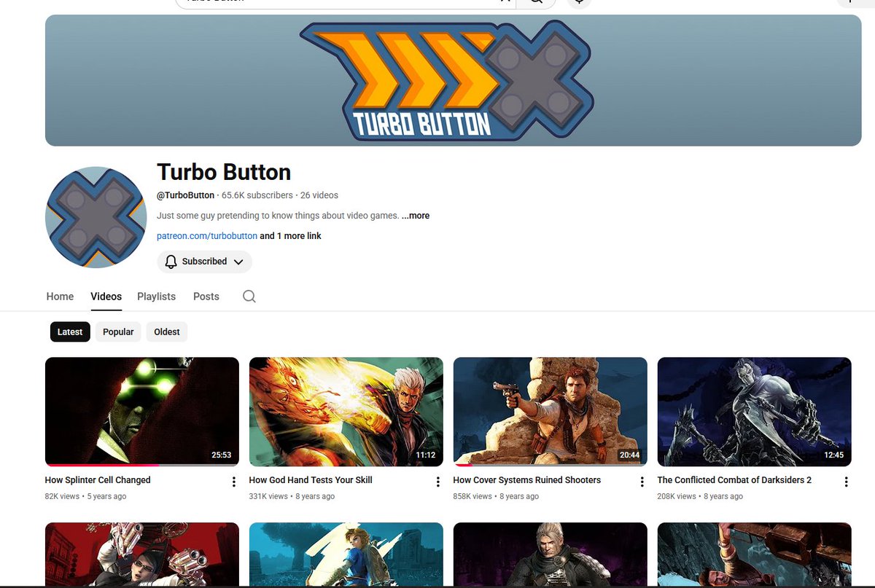
Task: Expand channel description with ...more
Action: (416, 216)
